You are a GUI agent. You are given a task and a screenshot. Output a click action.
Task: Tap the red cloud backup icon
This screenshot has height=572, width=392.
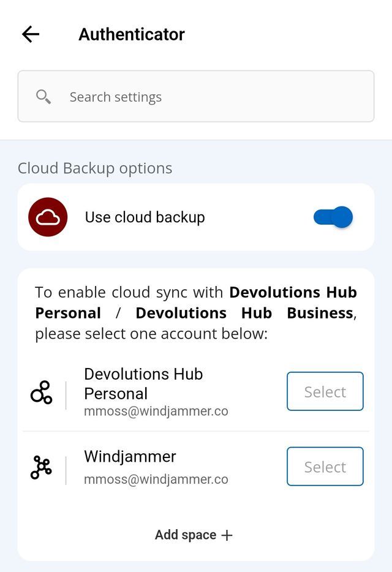pos(48,217)
